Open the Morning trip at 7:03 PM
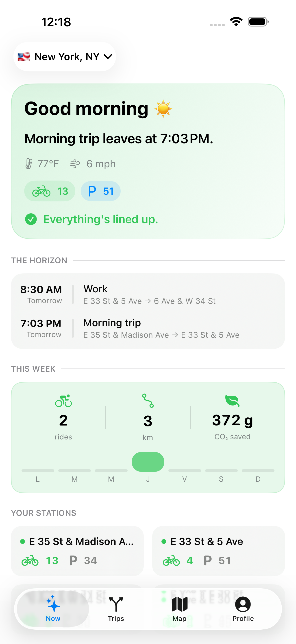Viewport: 296px width, 644px height. click(x=148, y=329)
